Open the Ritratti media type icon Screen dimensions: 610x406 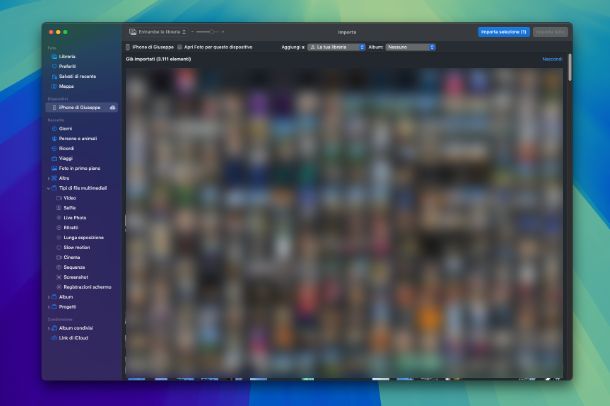[59, 228]
